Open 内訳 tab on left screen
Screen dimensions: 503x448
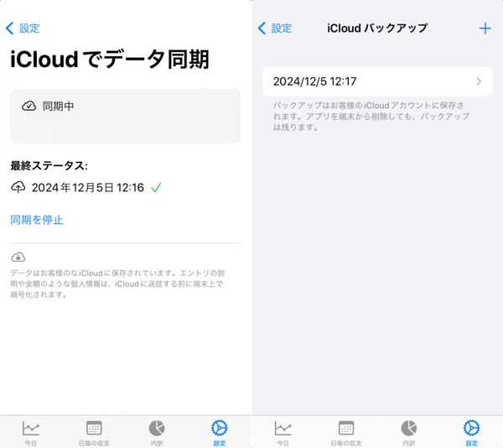(157, 433)
